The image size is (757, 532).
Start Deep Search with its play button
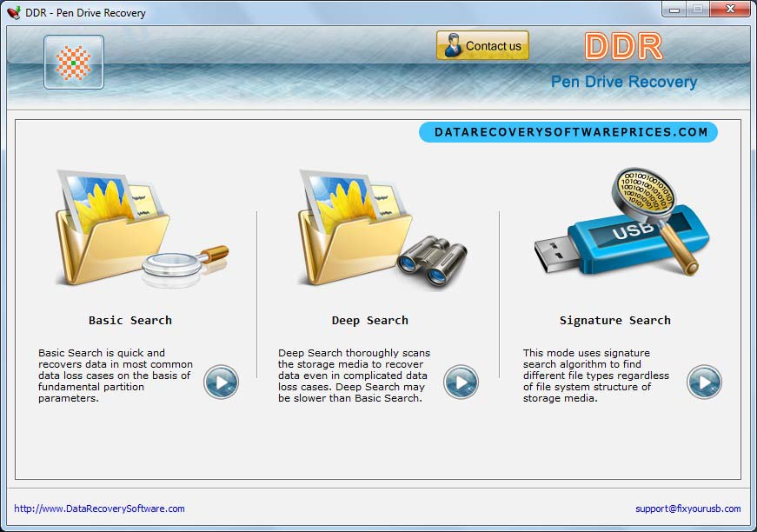point(461,382)
